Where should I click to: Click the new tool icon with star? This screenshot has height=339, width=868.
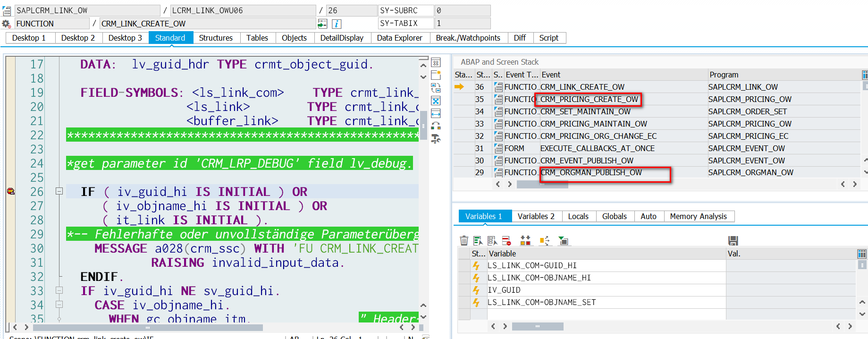tap(436, 75)
